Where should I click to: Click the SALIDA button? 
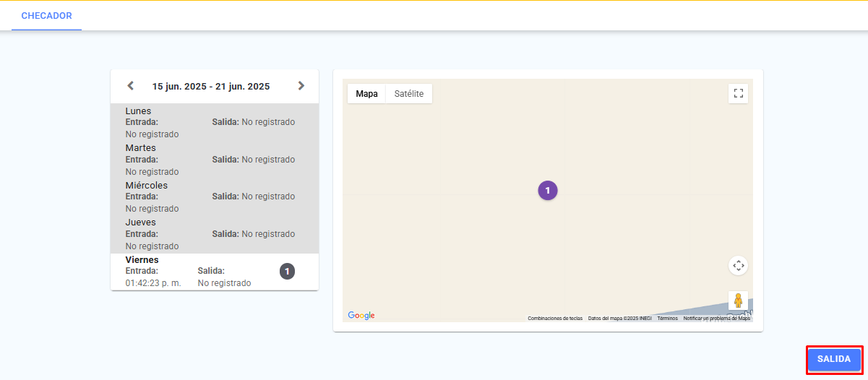click(834, 359)
